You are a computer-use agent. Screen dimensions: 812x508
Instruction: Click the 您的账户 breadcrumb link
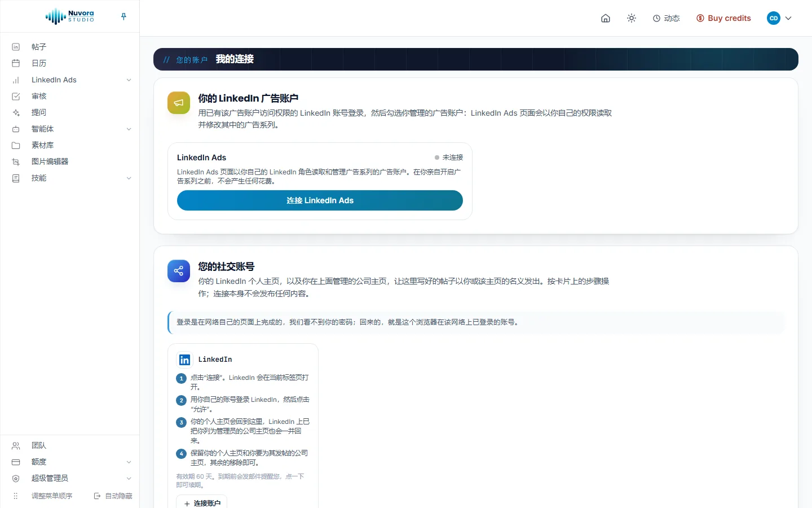pyautogui.click(x=192, y=60)
